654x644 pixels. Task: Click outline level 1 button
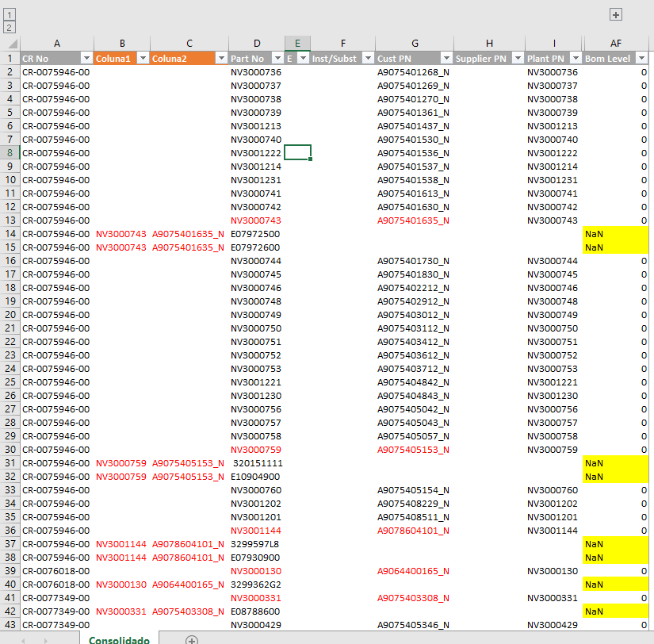pyautogui.click(x=10, y=14)
